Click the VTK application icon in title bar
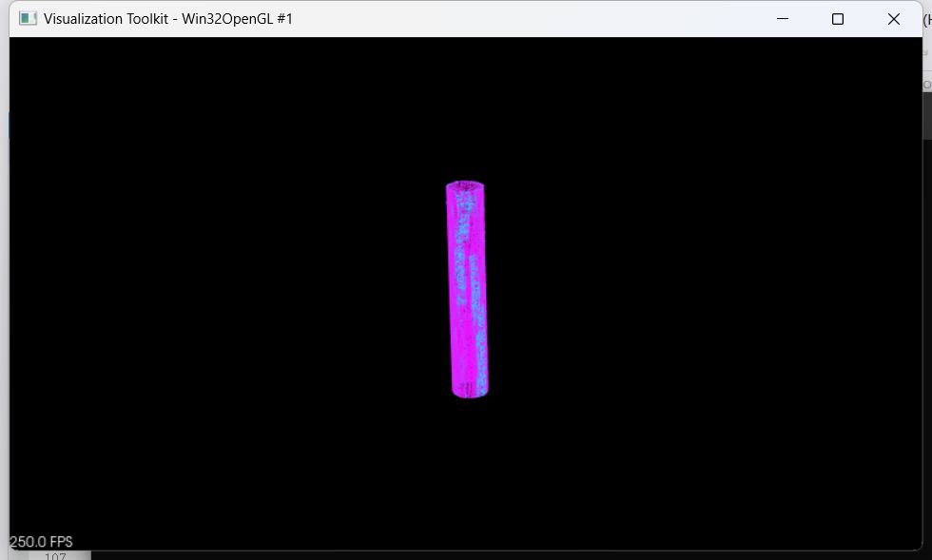 click(x=29, y=19)
